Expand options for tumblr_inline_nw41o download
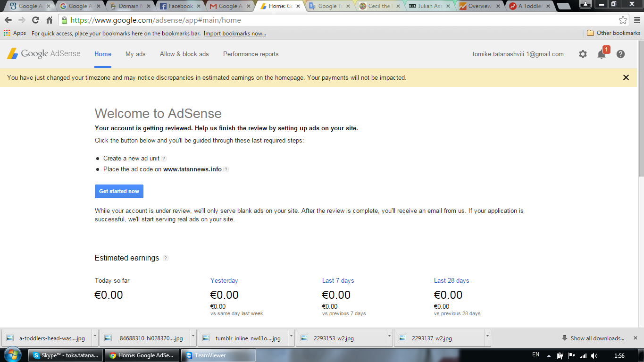 pos(291,338)
